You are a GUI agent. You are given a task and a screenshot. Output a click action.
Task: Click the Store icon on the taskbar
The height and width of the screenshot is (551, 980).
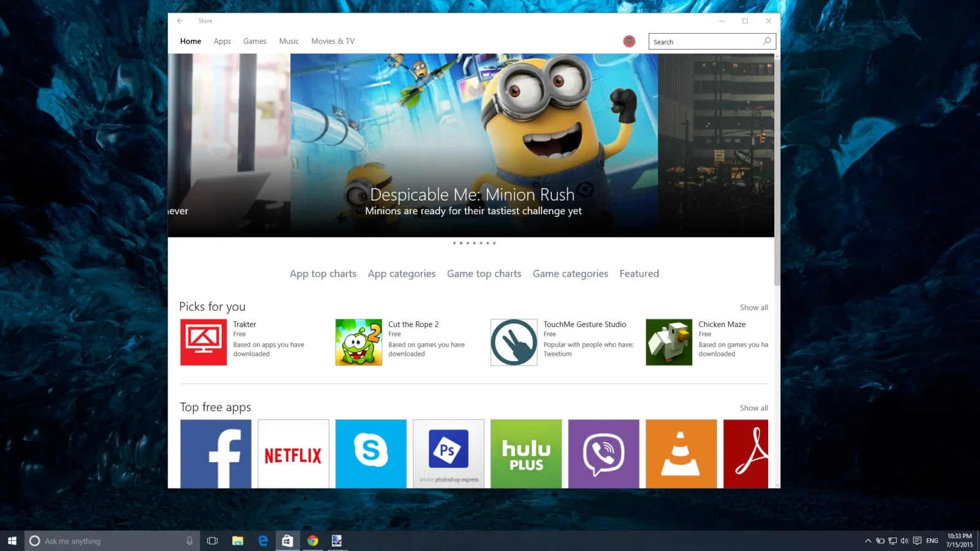287,541
